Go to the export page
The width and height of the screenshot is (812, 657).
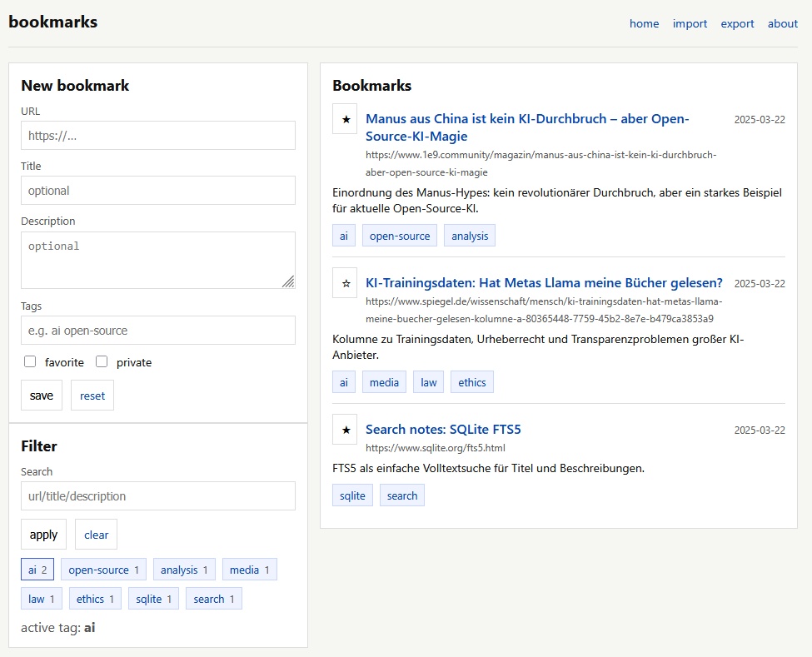tap(737, 23)
